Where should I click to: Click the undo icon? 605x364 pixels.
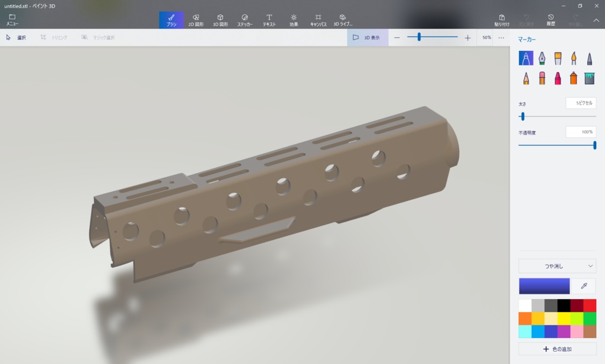526,19
